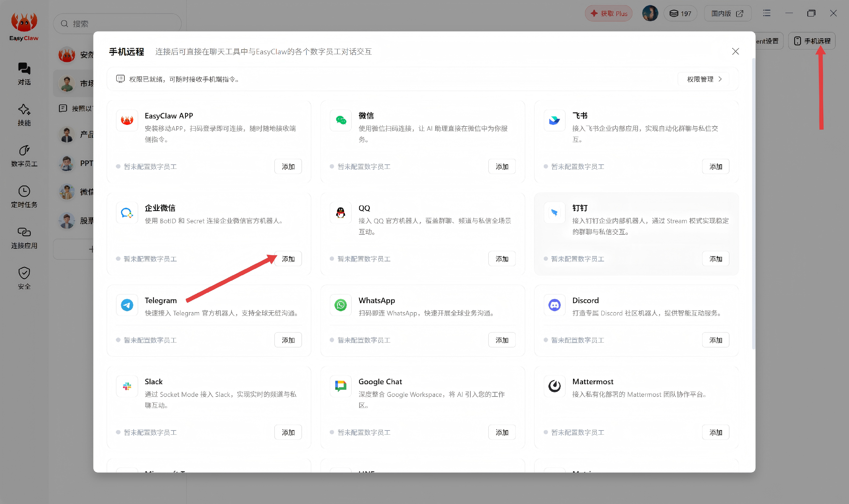
Task: Click the Slack card icon
Action: pyautogui.click(x=127, y=386)
